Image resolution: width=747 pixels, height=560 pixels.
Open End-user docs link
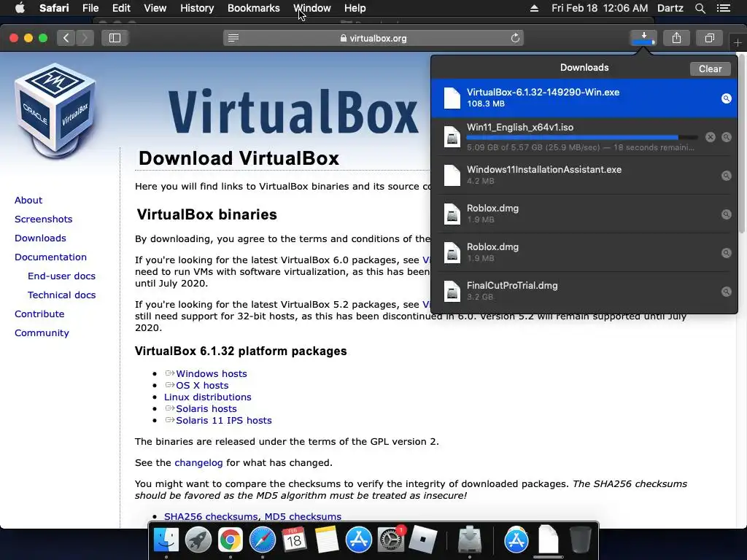coord(61,276)
